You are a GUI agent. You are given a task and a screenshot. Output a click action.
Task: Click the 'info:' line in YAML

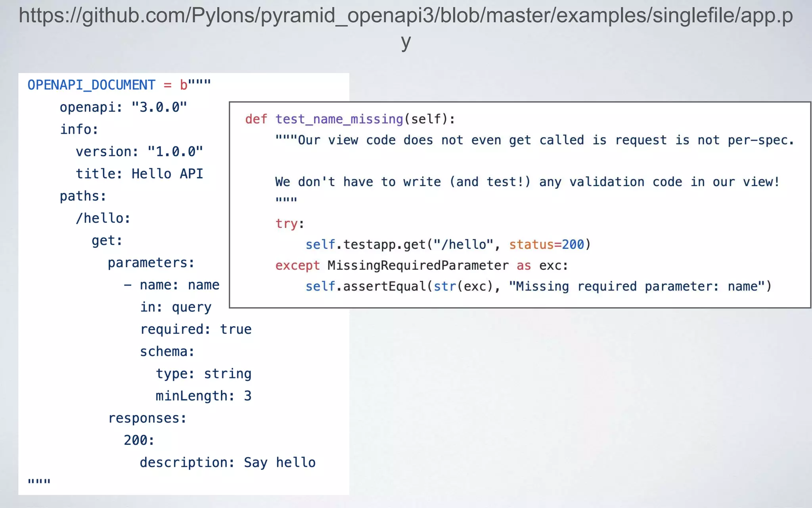[x=79, y=129]
